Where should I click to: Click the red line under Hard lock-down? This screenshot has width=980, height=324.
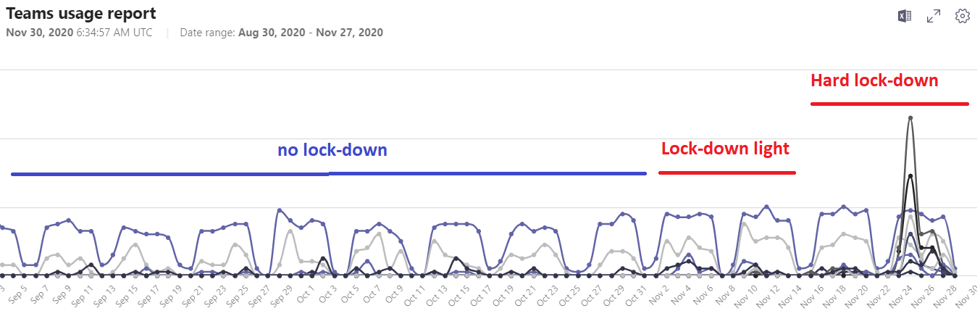click(889, 104)
